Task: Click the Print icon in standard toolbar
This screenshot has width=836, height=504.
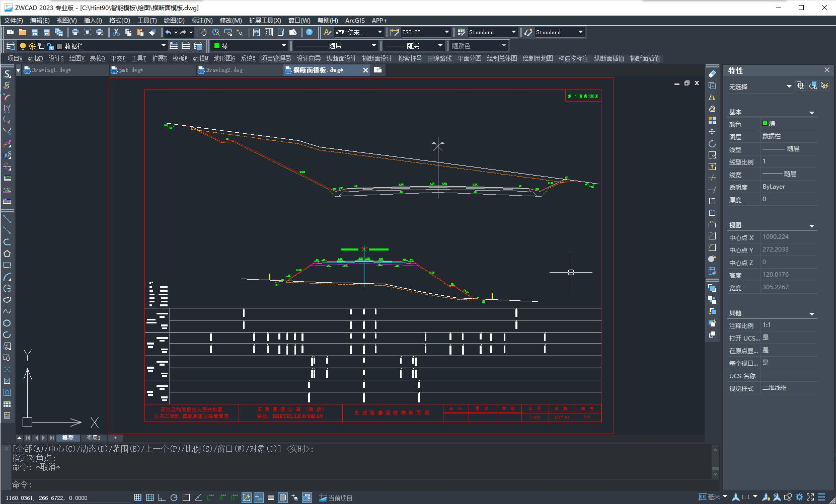Action: (x=75, y=32)
